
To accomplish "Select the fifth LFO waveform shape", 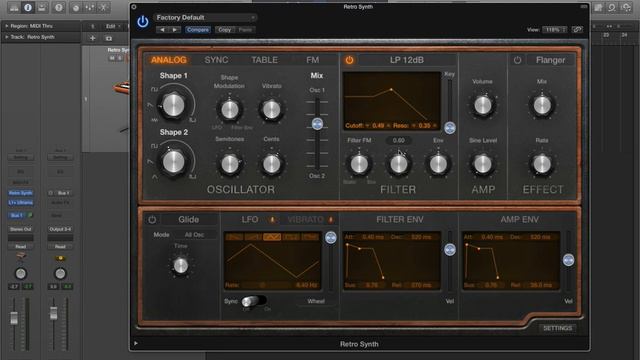I will click(x=309, y=237).
